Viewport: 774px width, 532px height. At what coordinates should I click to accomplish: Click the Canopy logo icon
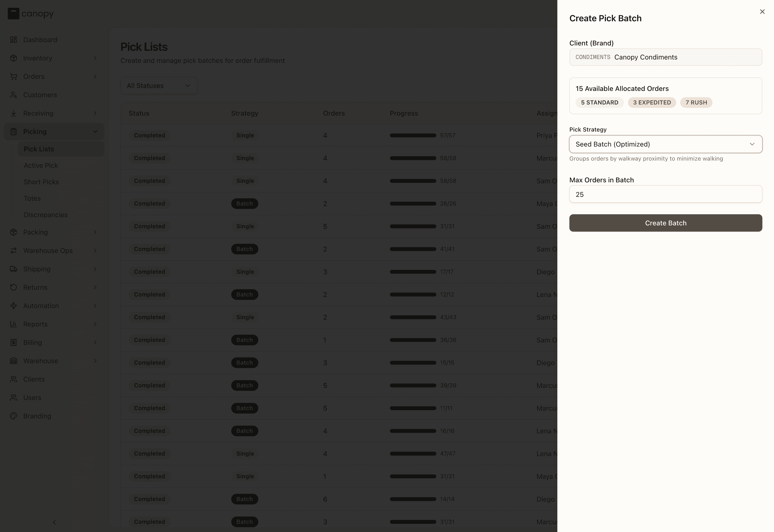pos(13,14)
